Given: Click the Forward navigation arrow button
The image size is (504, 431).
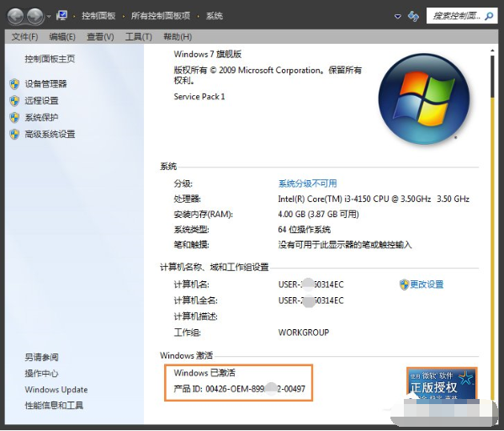Looking at the screenshot, I should (35, 16).
